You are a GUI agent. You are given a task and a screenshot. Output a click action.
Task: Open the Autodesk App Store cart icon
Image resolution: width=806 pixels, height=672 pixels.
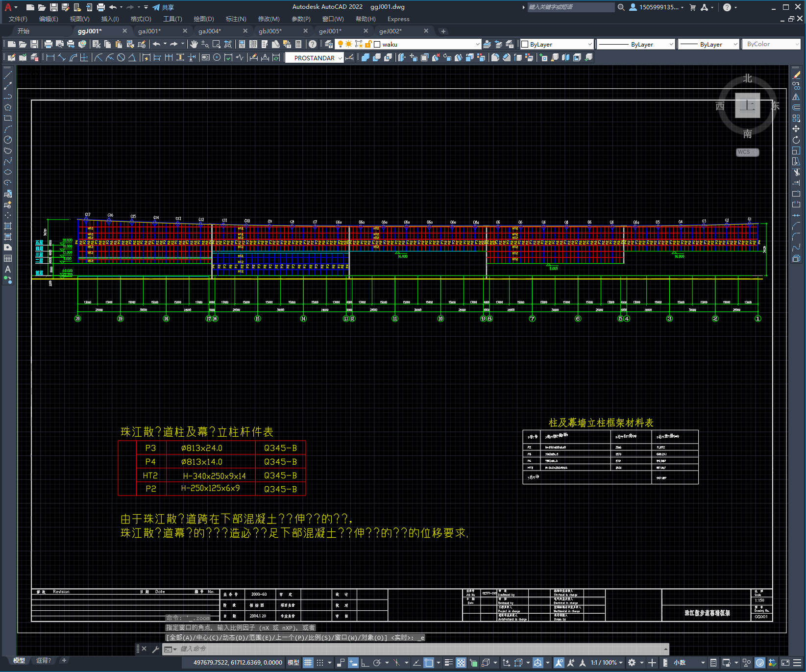pyautogui.click(x=693, y=7)
